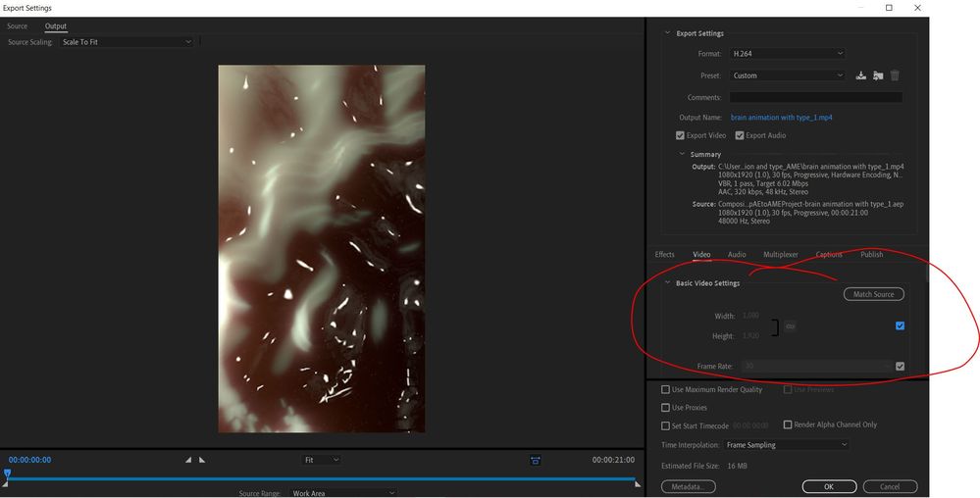Toggle the aspect ratio correction icon
The image size is (980, 498).
[x=536, y=461]
